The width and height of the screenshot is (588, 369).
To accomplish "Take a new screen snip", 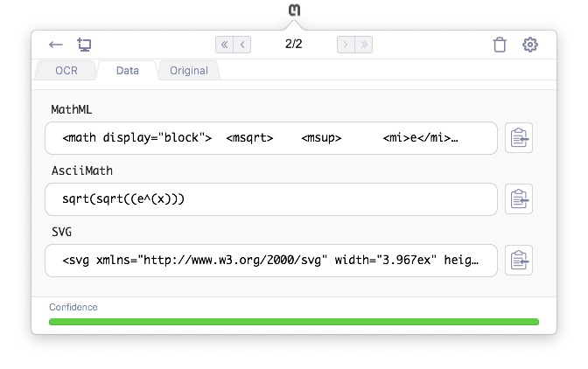I will pos(84,44).
